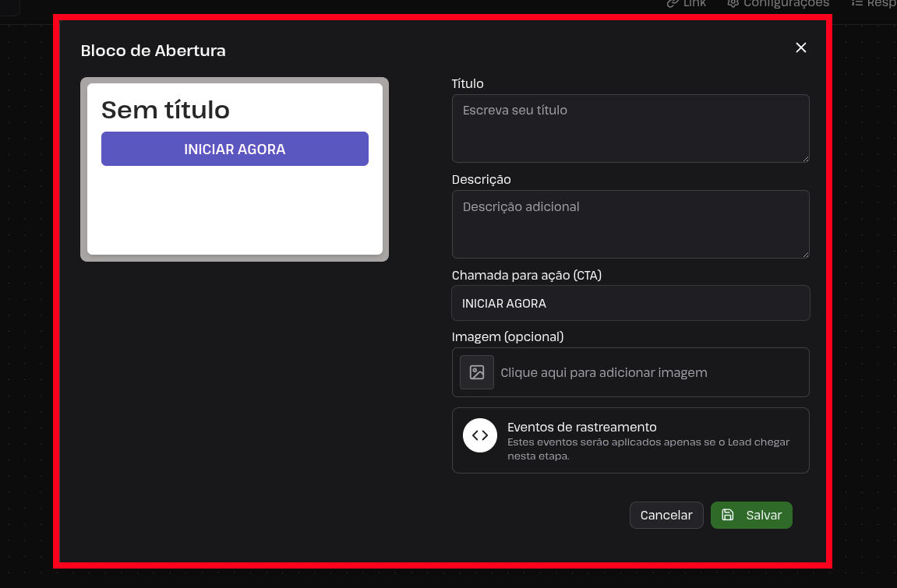Click the Descrição field label

(x=481, y=179)
